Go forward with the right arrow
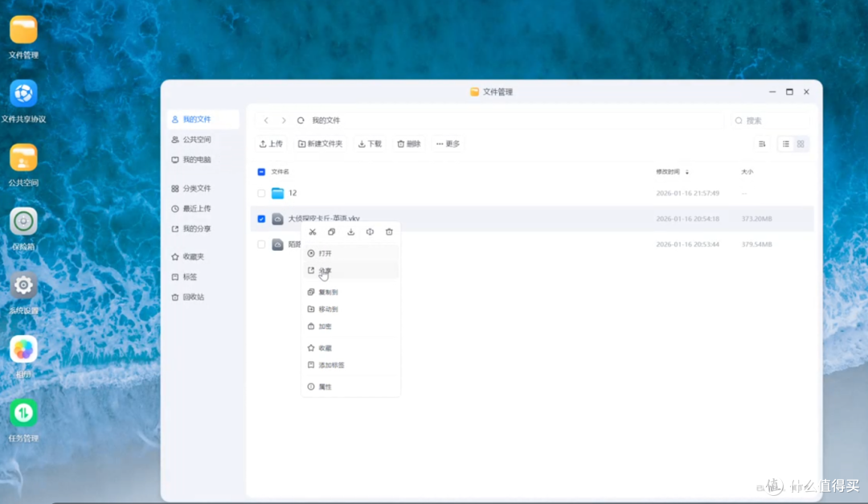This screenshot has width=868, height=504. (x=284, y=121)
